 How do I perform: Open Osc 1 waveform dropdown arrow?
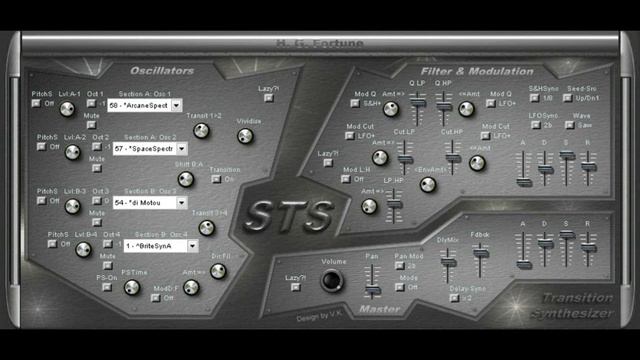[x=176, y=105]
